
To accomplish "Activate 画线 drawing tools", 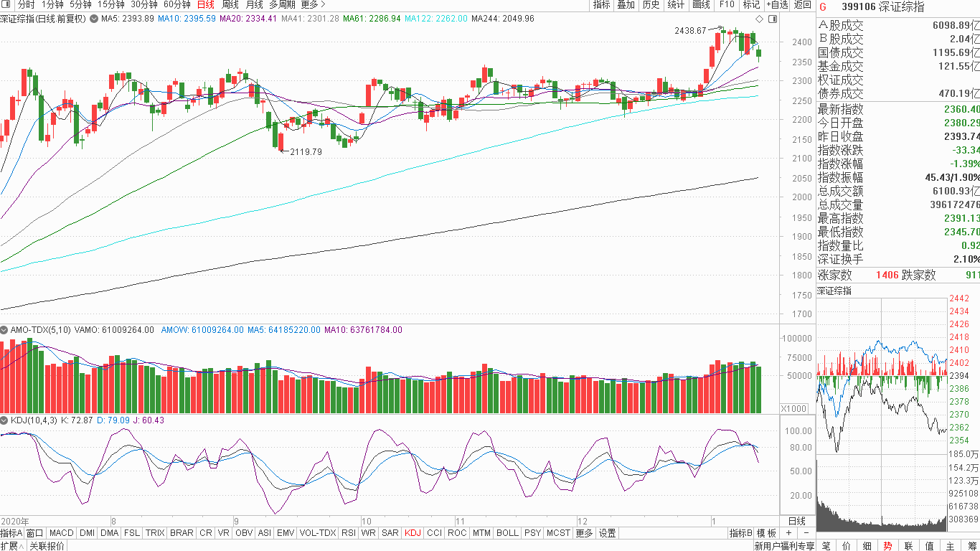I will tap(701, 4).
